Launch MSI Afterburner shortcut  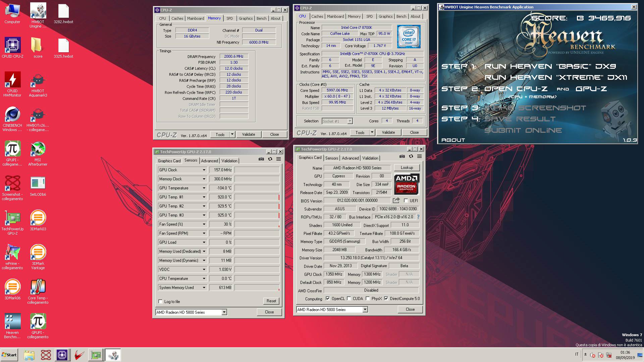[38, 154]
